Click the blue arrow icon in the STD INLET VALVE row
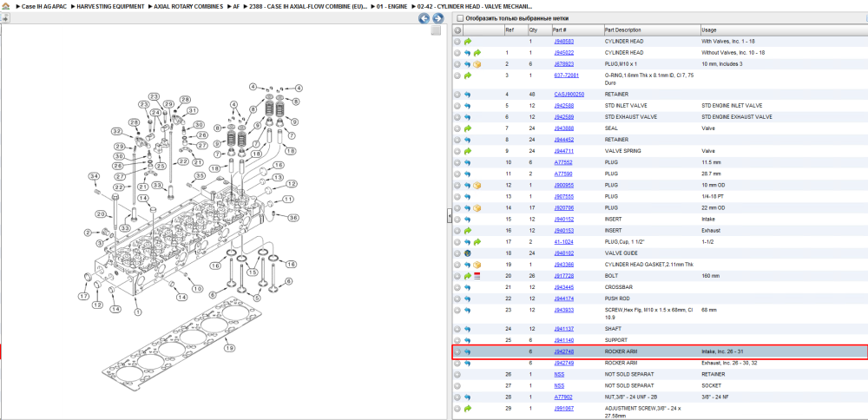Image resolution: width=868 pixels, height=420 pixels. (467, 106)
